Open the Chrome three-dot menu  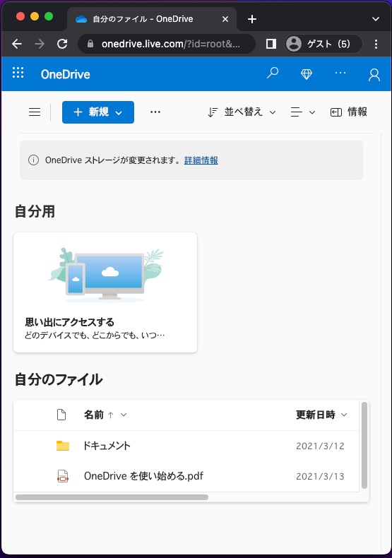pos(376,44)
